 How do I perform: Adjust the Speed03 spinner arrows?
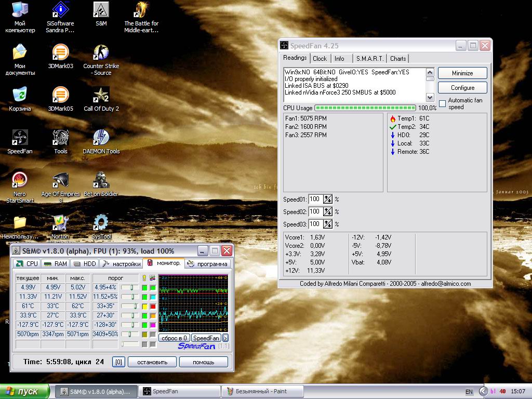pyautogui.click(x=327, y=224)
